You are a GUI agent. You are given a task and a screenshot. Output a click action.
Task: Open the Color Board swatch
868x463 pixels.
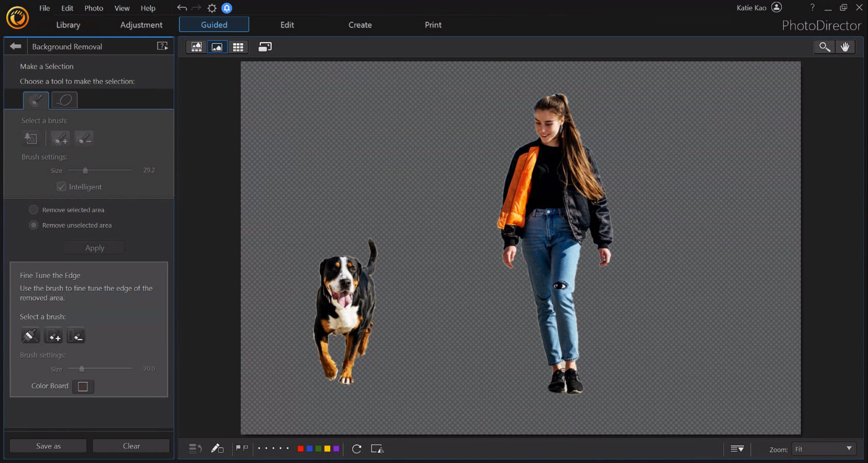click(83, 386)
